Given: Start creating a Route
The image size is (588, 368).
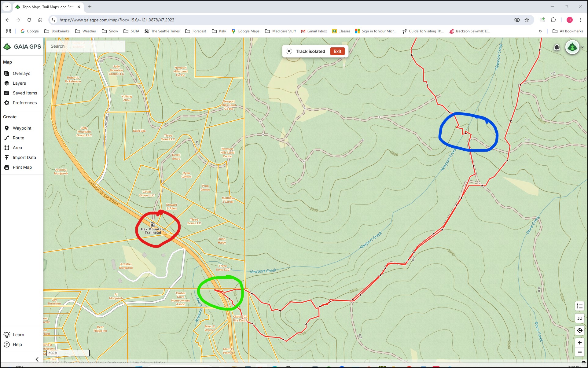Looking at the screenshot, I should (x=18, y=138).
